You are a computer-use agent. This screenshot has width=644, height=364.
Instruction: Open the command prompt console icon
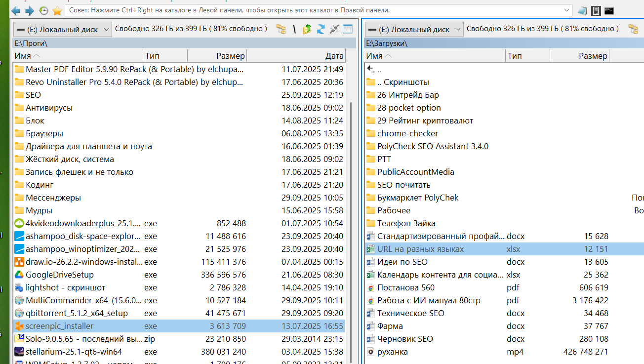tap(609, 10)
